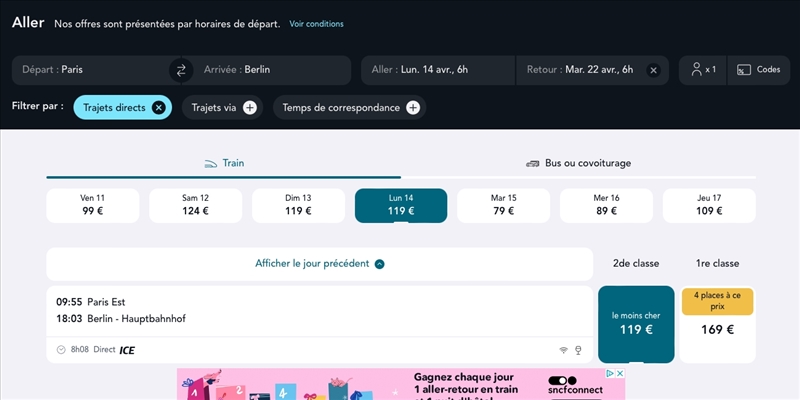Swap departure and arrival stations
The width and height of the screenshot is (800, 400).
(181, 70)
